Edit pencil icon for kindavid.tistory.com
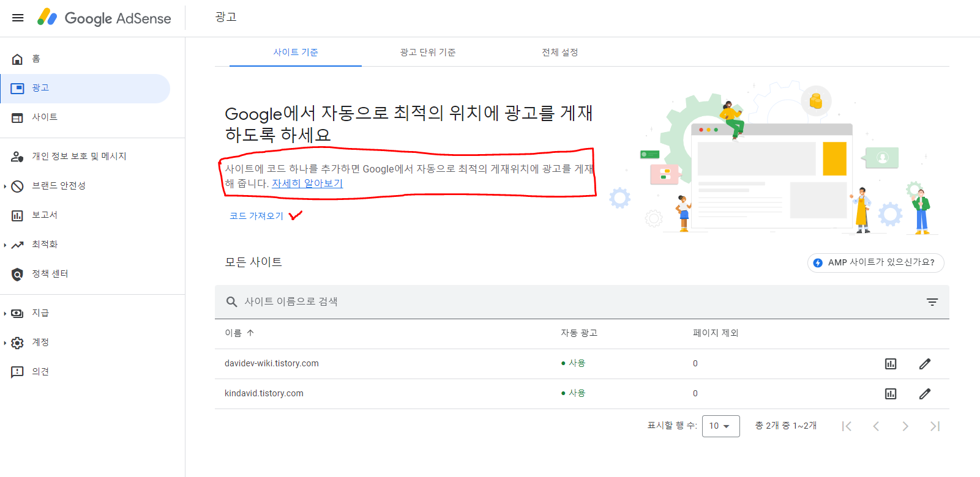 [x=925, y=394]
